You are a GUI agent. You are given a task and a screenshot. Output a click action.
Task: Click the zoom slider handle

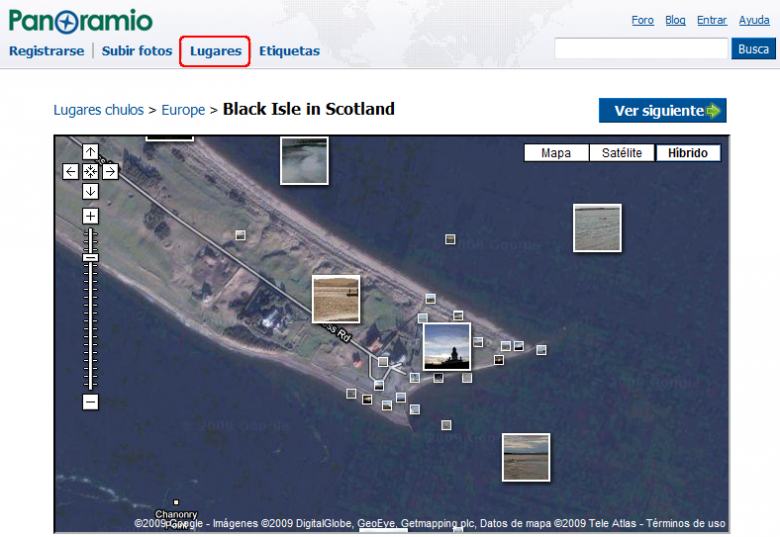tap(90, 258)
